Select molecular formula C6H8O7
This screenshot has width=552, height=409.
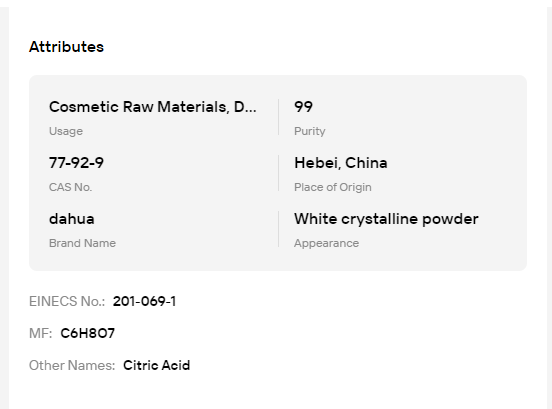[x=87, y=333]
